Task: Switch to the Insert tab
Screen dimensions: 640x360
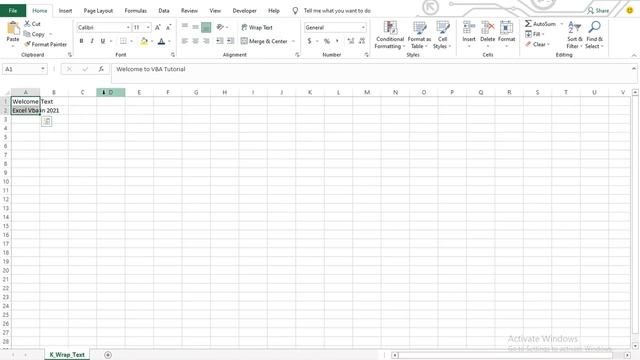Action: click(x=65, y=11)
